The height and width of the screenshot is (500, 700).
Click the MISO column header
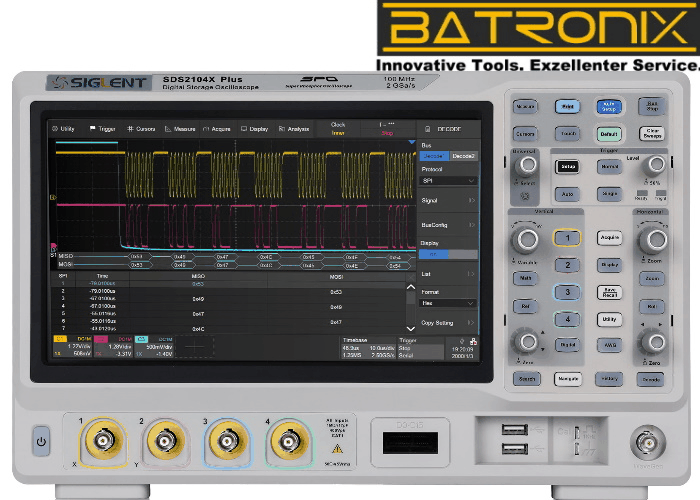(198, 276)
